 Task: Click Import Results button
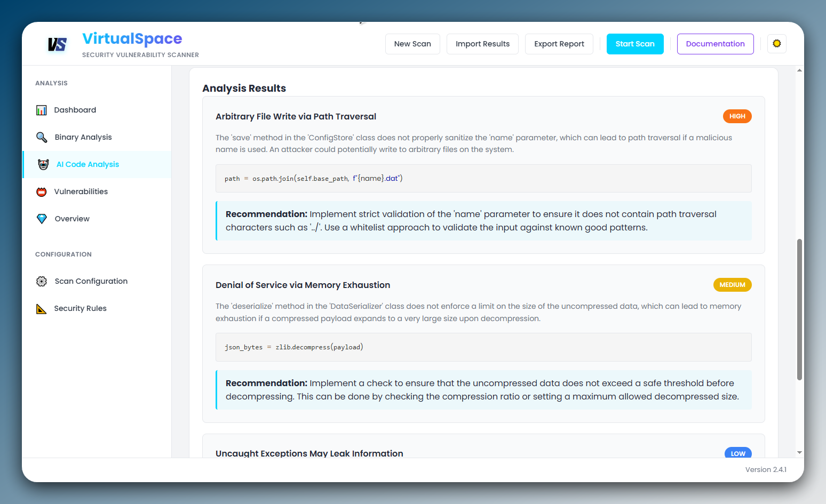pyautogui.click(x=482, y=44)
